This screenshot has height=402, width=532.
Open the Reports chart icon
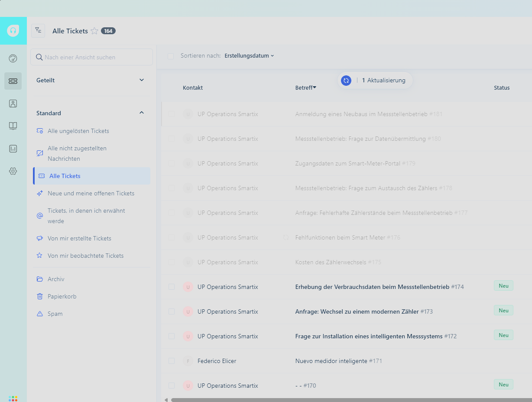pos(13,149)
